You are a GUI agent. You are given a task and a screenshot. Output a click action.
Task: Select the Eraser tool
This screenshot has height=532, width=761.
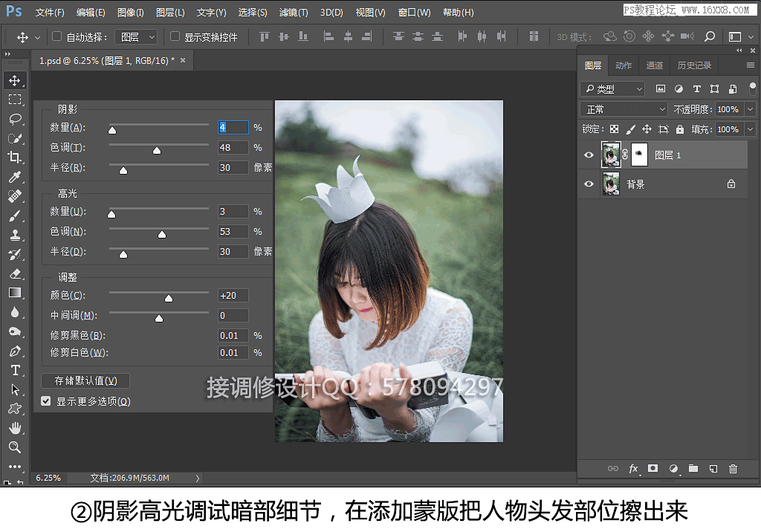[15, 273]
